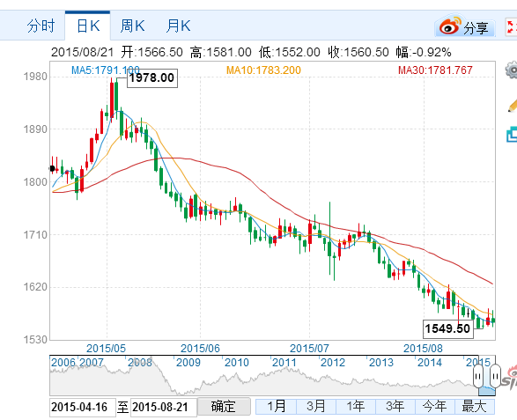Open the 周K weekly chart tab
The width and height of the screenshot is (517, 420).
(132, 26)
